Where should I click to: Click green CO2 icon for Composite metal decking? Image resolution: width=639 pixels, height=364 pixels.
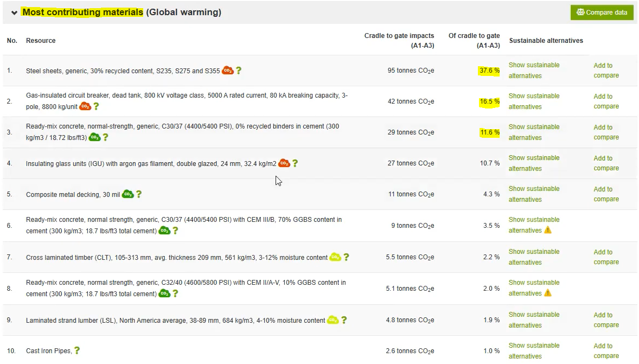(x=128, y=194)
